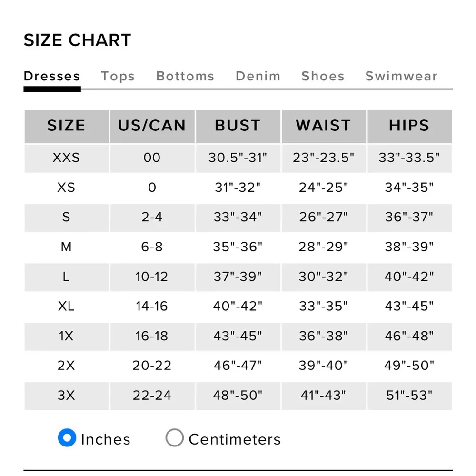The height and width of the screenshot is (476, 476).
Task: Click the HIPS column header
Action: point(409,126)
